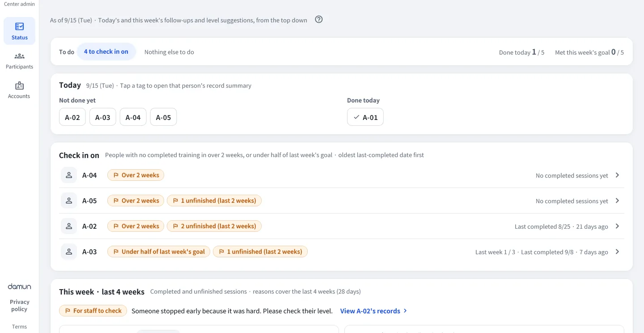Open the person icon for A-04

(69, 175)
